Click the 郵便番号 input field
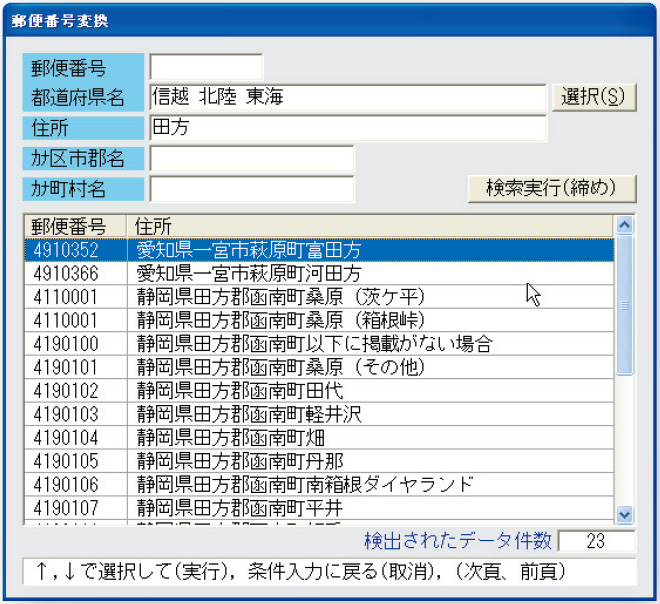The height and width of the screenshot is (604, 660). [206, 67]
